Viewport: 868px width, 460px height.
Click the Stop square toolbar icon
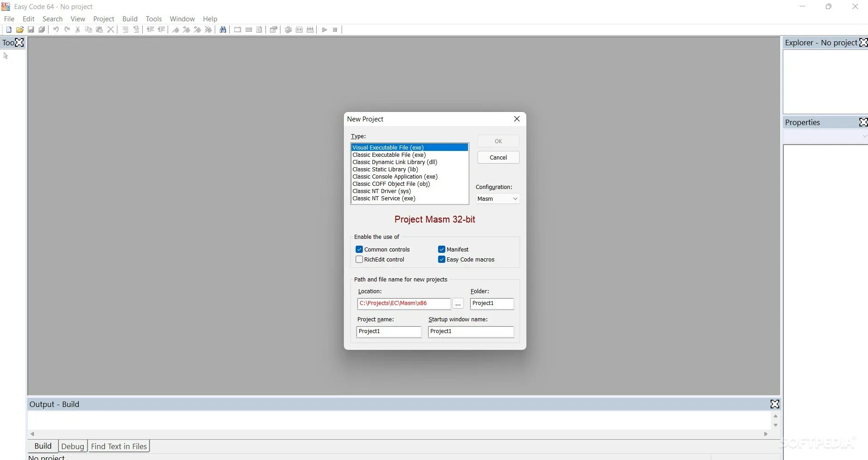335,30
